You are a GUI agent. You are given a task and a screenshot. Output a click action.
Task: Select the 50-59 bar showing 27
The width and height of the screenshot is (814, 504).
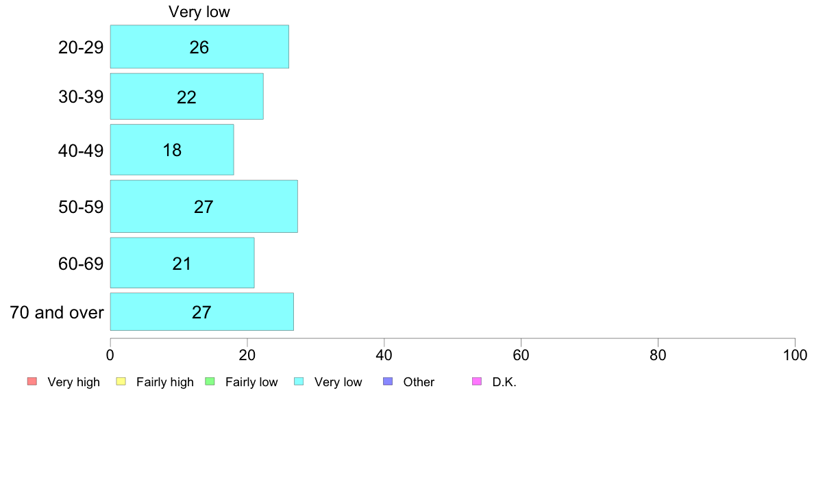204,206
